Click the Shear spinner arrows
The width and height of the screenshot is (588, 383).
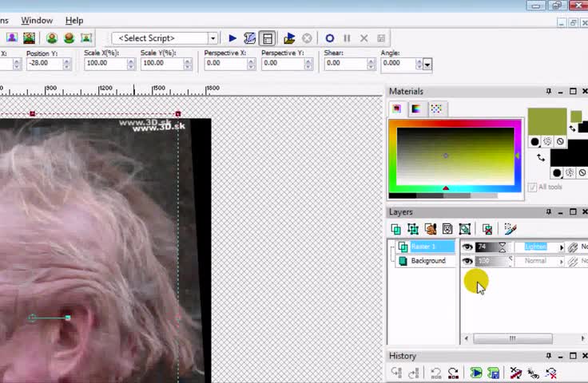371,64
